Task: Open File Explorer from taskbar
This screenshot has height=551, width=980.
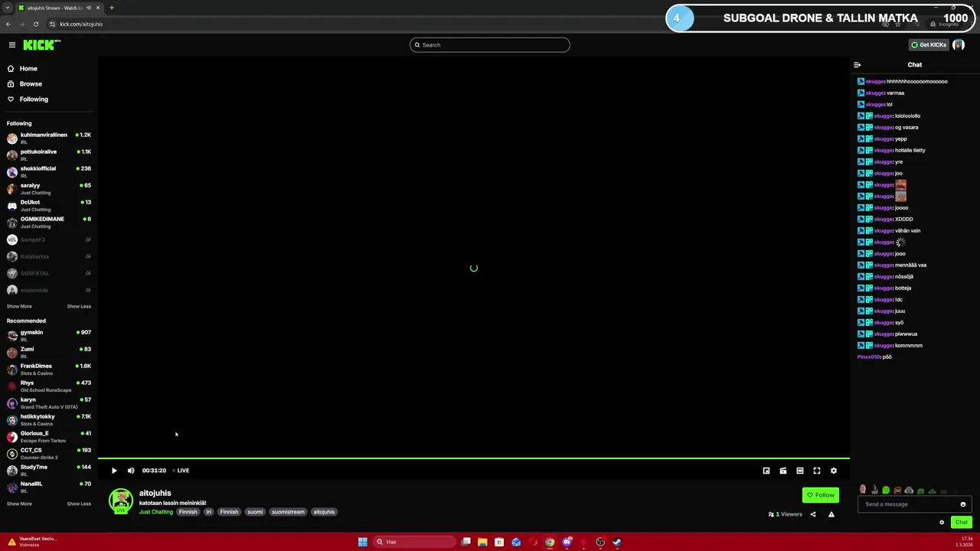Action: pyautogui.click(x=482, y=542)
